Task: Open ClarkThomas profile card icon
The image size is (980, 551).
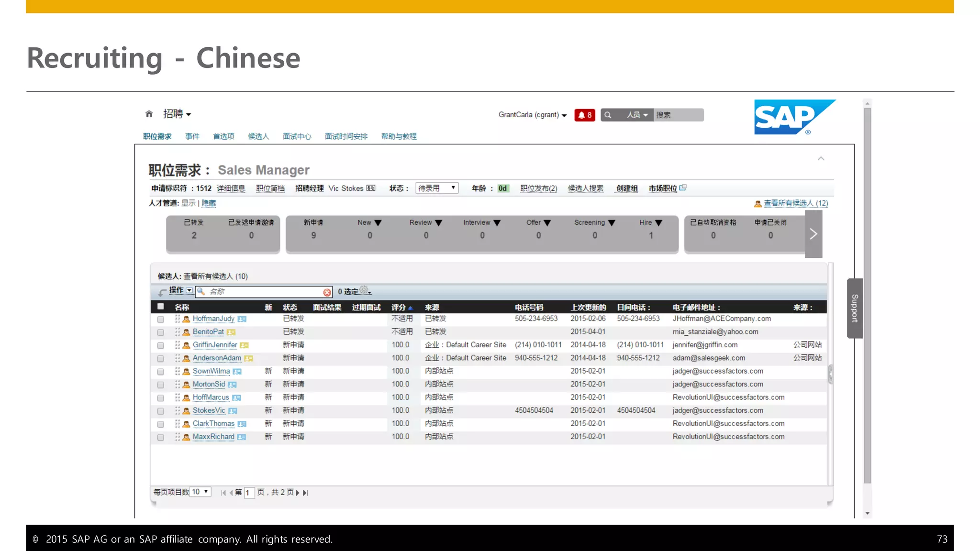Action: click(x=242, y=424)
